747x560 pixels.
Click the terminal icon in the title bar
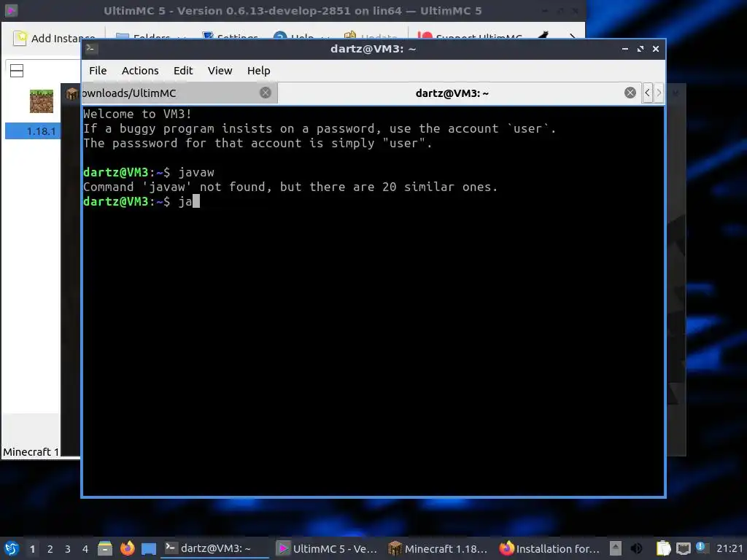click(91, 49)
